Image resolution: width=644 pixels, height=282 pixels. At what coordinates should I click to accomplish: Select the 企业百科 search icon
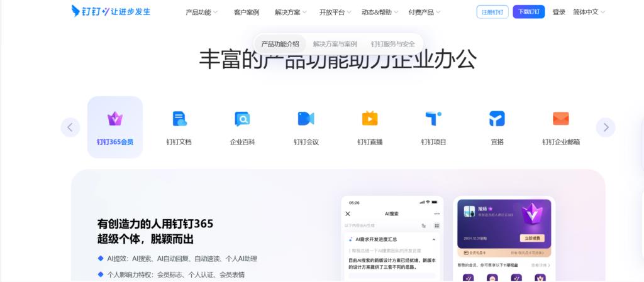(x=242, y=119)
